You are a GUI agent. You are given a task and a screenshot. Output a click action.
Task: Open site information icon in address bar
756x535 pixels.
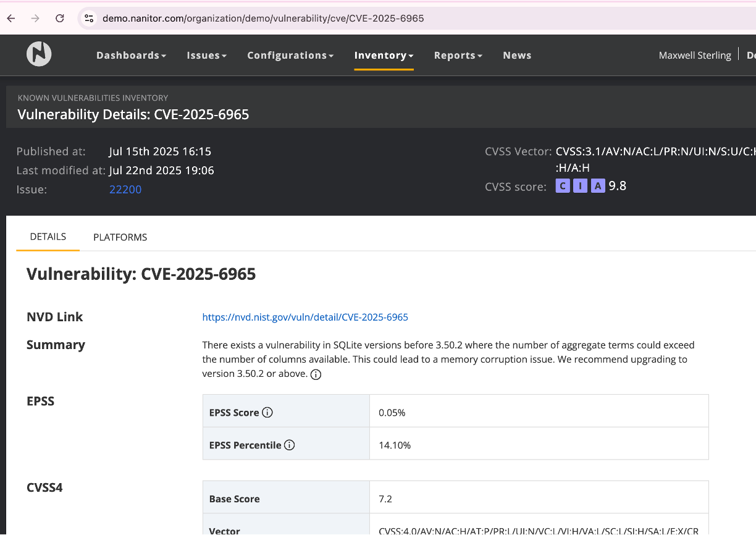89,19
